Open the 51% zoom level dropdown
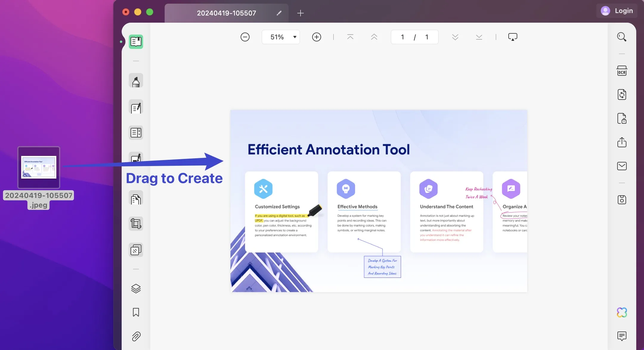This screenshot has height=350, width=644. coord(281,37)
